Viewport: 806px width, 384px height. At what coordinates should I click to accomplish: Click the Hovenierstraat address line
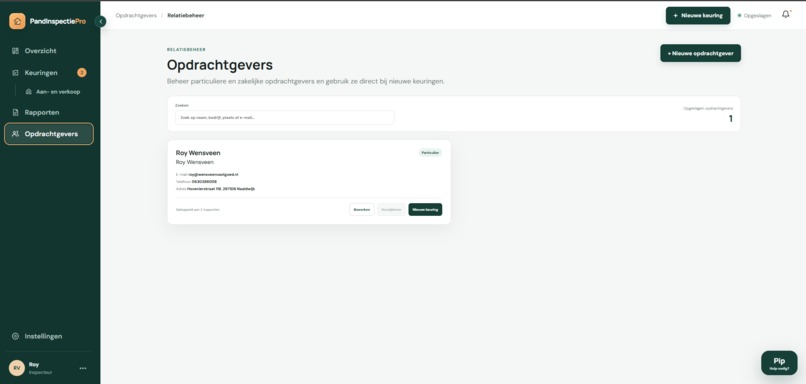point(221,189)
